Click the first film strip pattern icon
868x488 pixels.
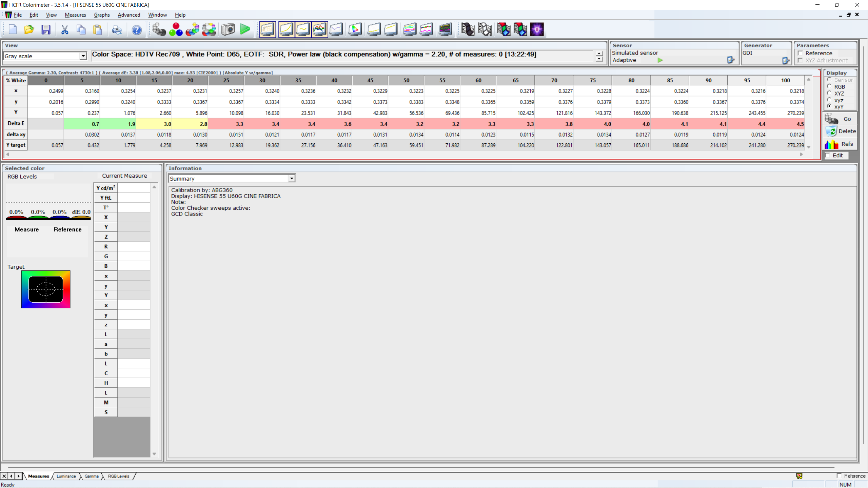468,29
